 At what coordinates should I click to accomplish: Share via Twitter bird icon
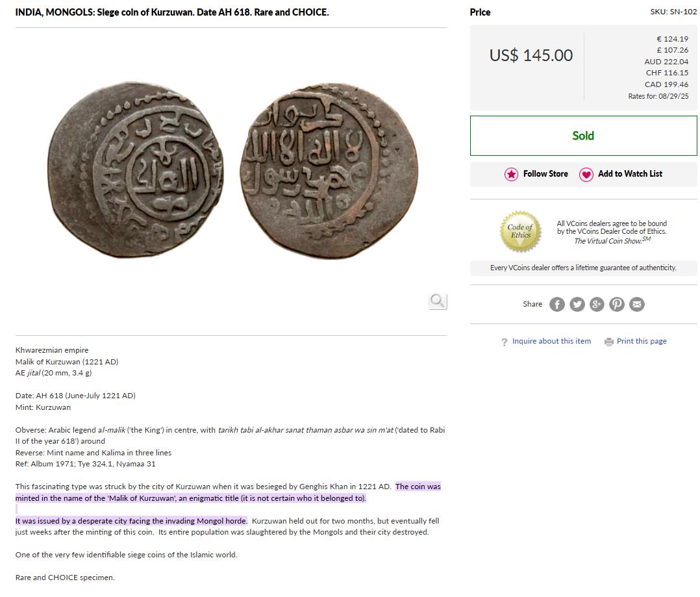577,305
